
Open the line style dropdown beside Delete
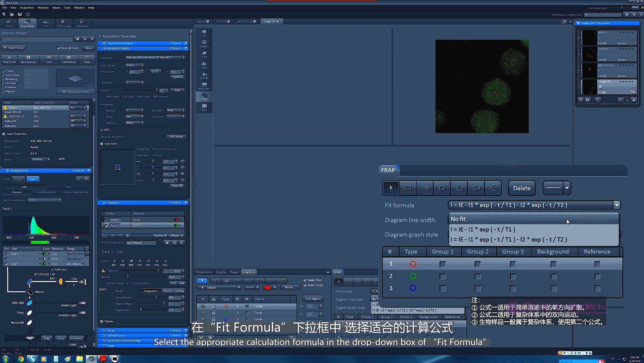click(x=567, y=188)
